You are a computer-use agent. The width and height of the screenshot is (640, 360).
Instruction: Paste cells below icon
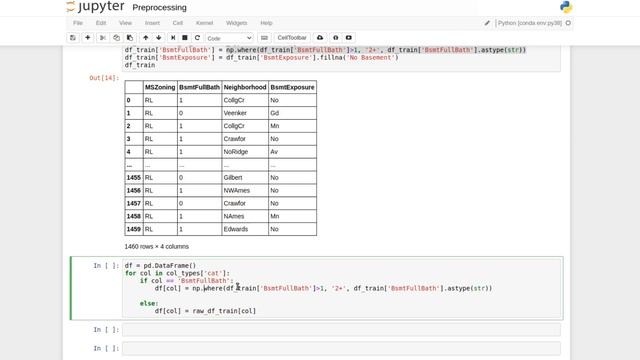130,38
